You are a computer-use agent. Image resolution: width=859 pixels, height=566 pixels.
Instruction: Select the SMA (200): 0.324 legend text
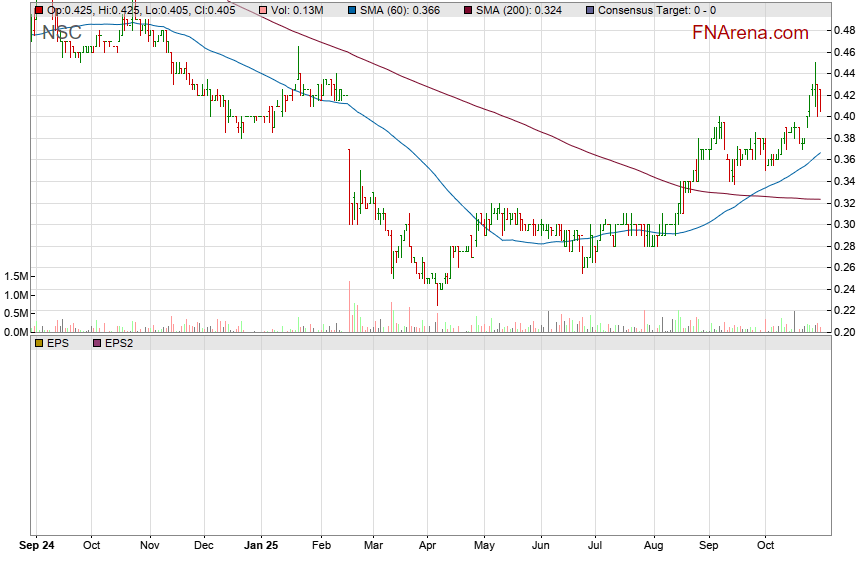522,10
